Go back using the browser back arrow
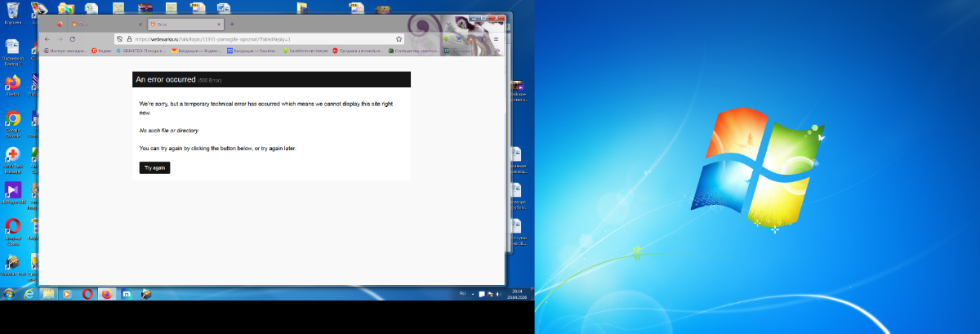This screenshot has width=980, height=334. (47, 38)
